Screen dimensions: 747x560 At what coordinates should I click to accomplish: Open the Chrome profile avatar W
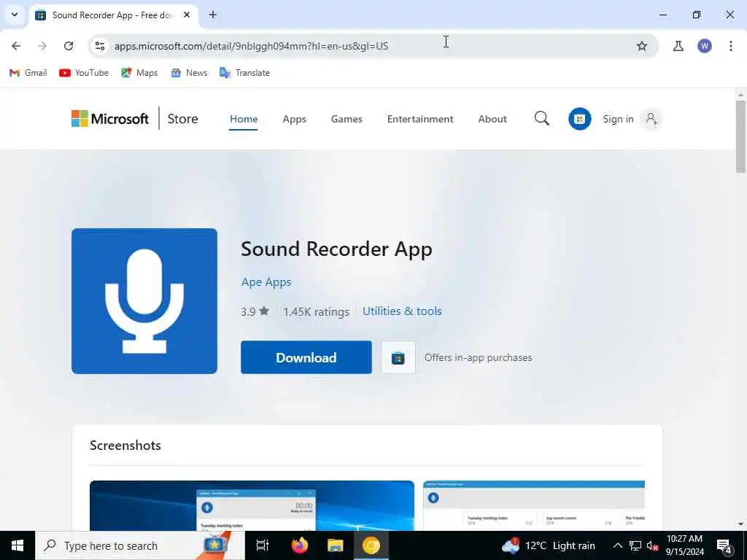pyautogui.click(x=705, y=46)
